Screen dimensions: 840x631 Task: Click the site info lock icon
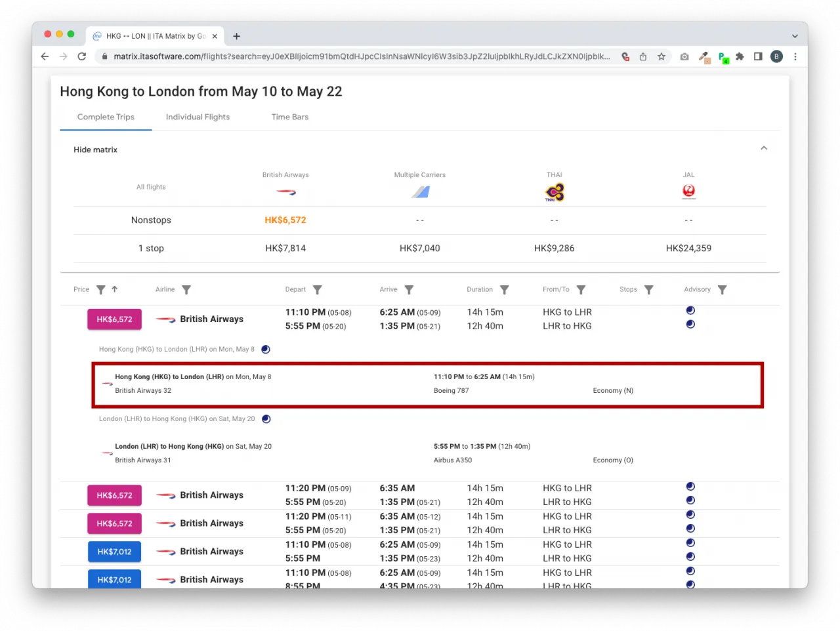point(104,56)
